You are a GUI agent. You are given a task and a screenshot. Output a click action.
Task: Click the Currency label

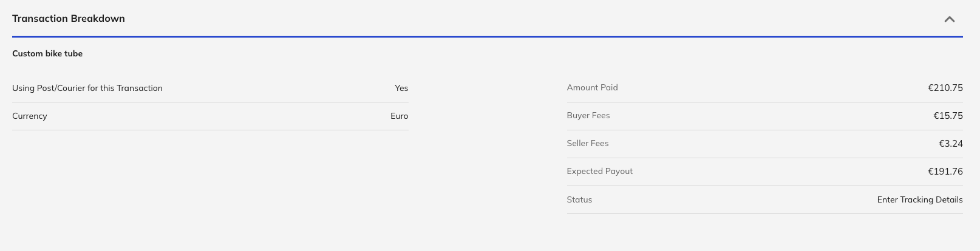[x=30, y=116]
